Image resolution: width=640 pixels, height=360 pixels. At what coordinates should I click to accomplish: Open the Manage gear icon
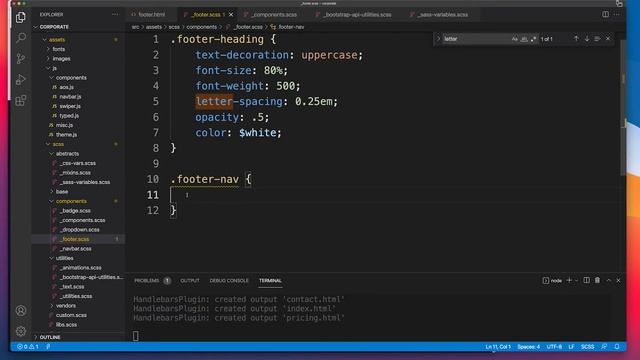point(21,331)
